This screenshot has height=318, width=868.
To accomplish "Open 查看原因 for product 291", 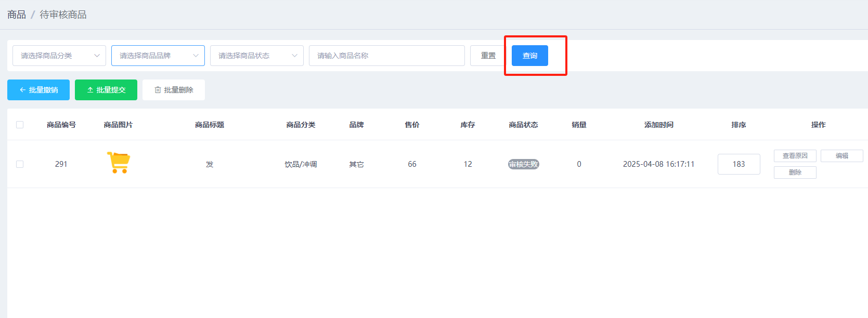I will click(x=795, y=156).
